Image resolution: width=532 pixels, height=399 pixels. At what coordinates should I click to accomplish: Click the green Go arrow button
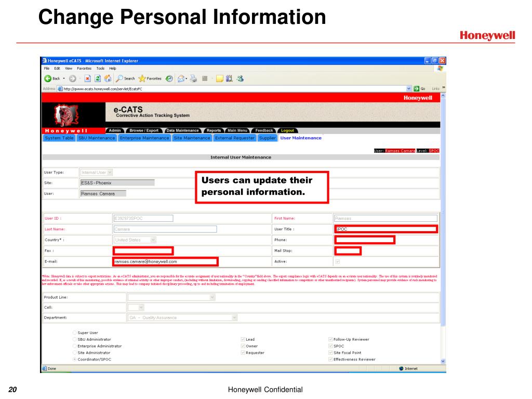click(x=416, y=88)
